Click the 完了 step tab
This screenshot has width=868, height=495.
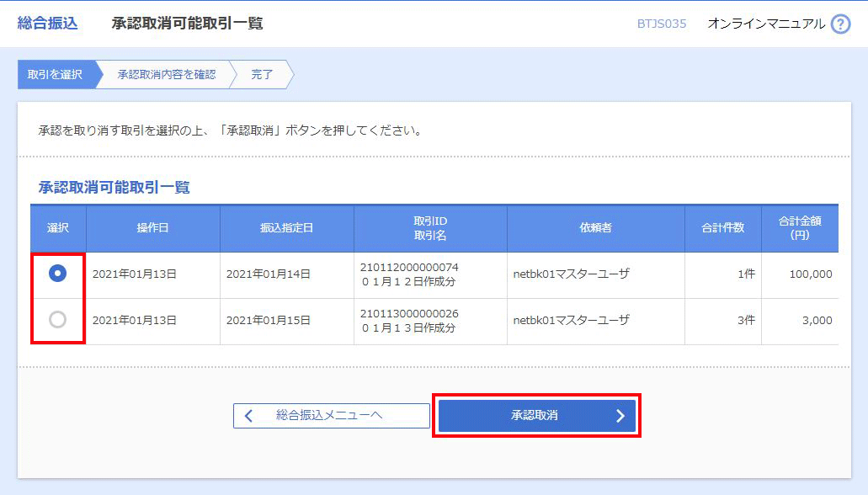click(x=262, y=75)
